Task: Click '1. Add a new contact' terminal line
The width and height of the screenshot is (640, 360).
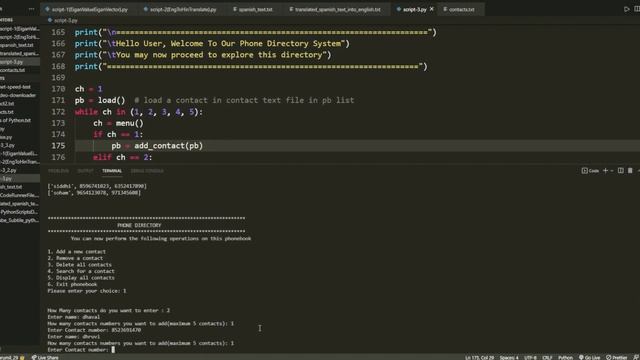Action: pos(76,251)
